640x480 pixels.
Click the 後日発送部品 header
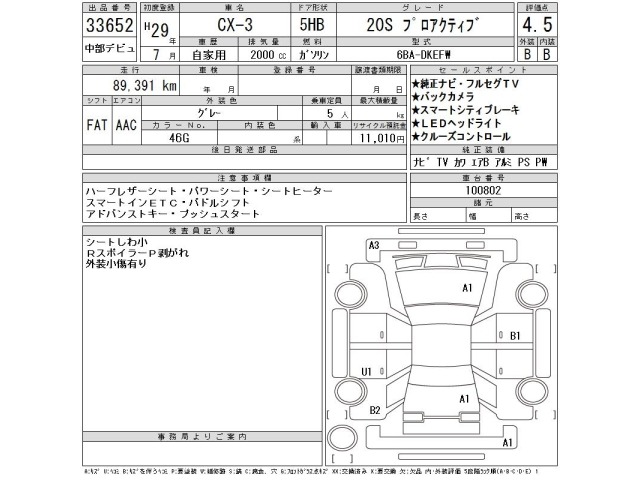point(244,150)
